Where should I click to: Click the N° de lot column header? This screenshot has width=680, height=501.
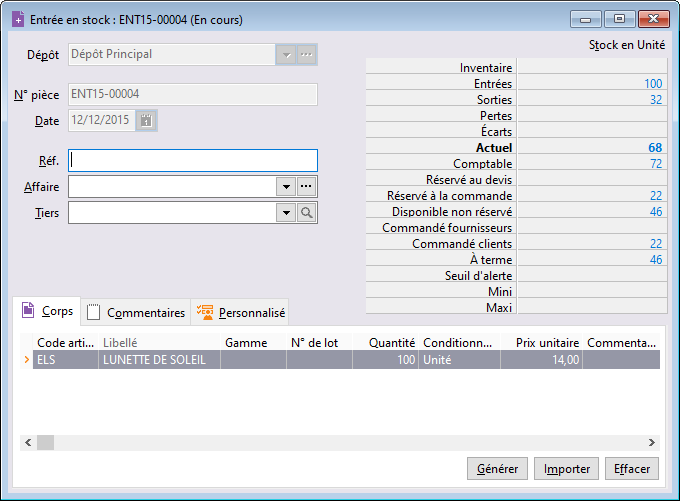pyautogui.click(x=319, y=343)
